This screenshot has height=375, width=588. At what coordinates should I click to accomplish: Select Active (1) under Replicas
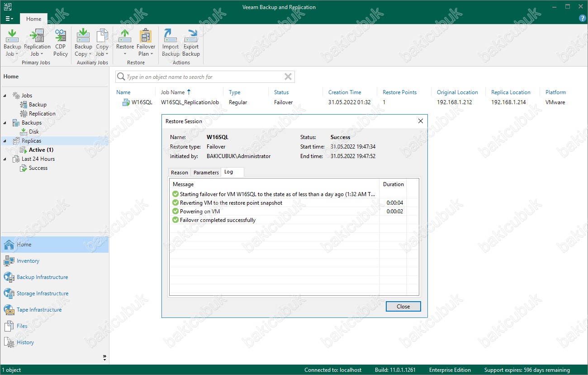coord(41,150)
